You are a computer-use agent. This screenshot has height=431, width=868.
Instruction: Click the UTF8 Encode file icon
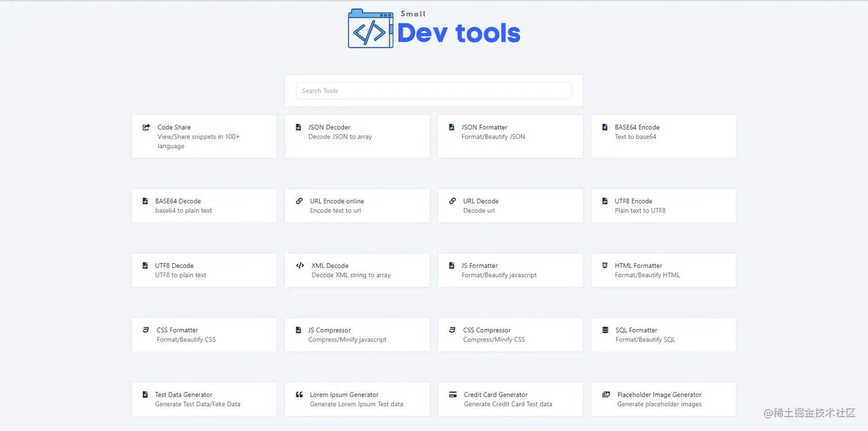[604, 201]
